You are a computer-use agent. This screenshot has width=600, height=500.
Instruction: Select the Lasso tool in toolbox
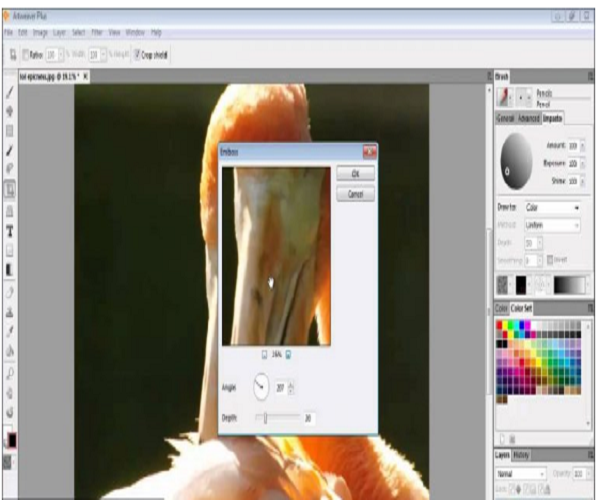(10, 169)
